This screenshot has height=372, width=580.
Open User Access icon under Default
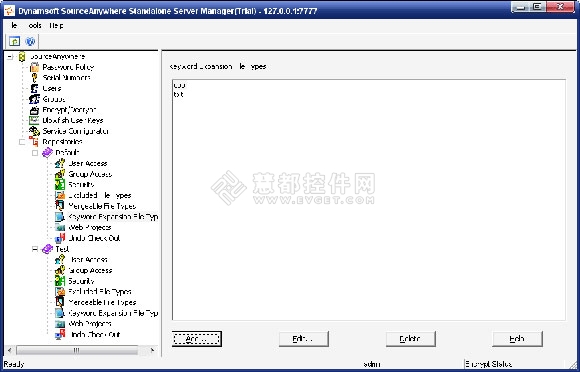pos(60,163)
